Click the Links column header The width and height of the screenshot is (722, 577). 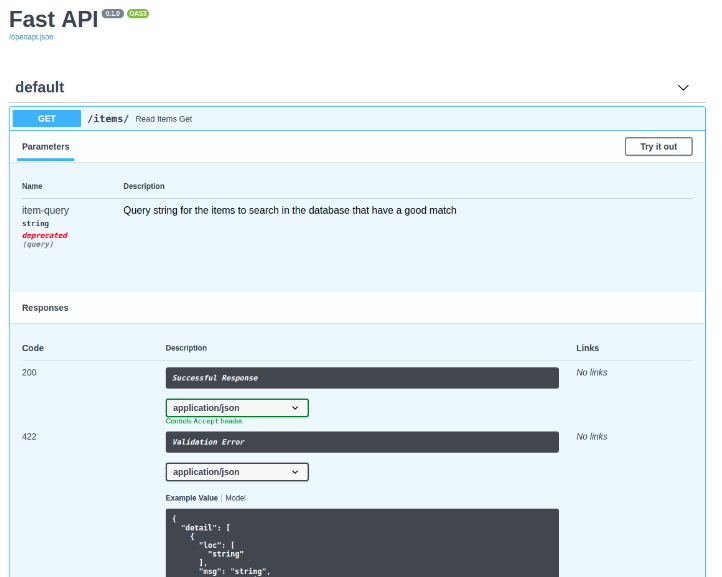coord(588,348)
